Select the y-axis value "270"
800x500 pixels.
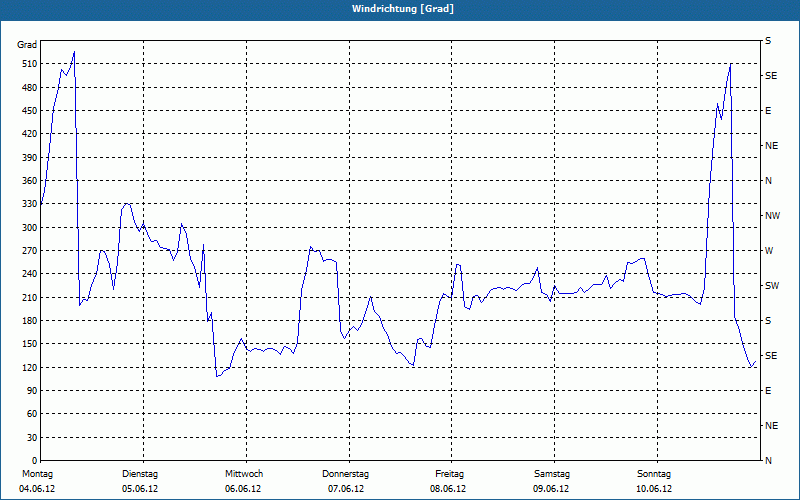click(x=30, y=251)
